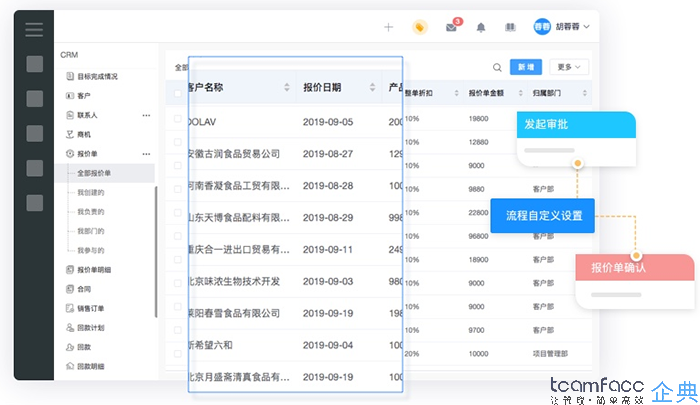The height and width of the screenshot is (405, 700).
Task: Select 我参与的 in the sidebar tree
Action: [91, 250]
